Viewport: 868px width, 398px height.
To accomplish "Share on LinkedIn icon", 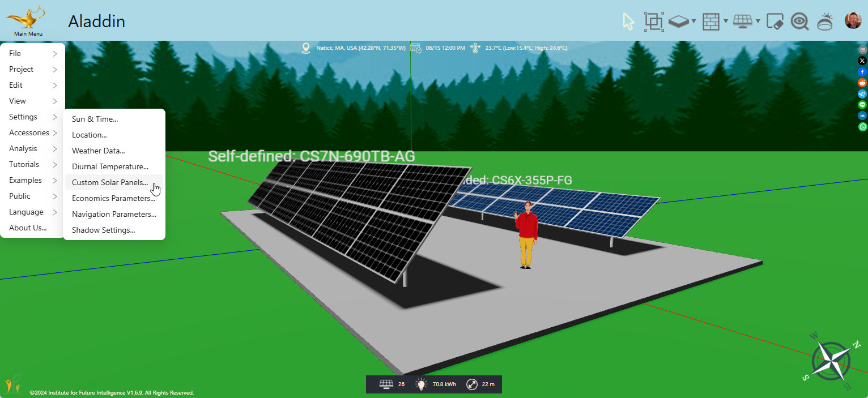I will point(862,115).
